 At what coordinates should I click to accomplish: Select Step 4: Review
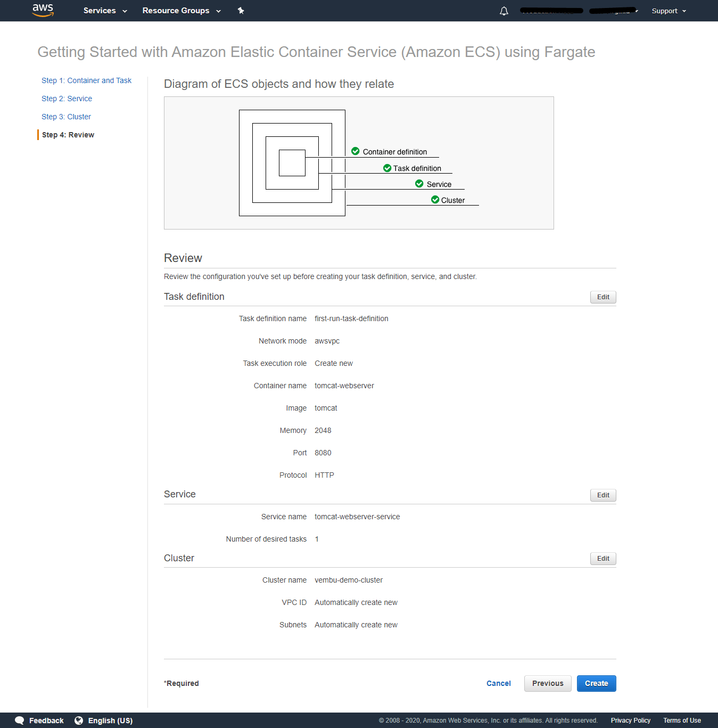point(68,135)
